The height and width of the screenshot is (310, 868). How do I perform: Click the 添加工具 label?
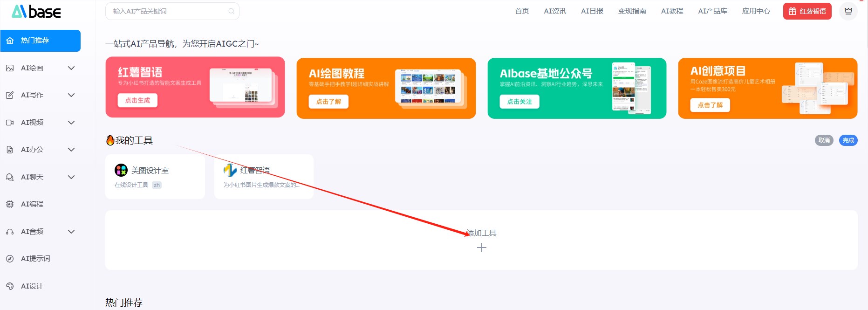(x=482, y=233)
